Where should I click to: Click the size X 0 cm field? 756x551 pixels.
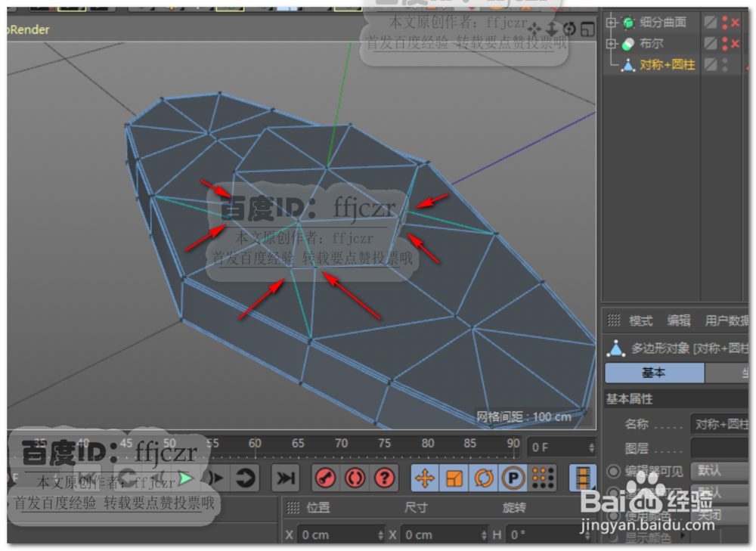(444, 535)
